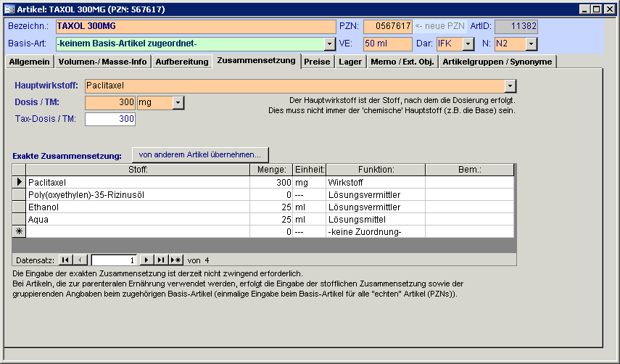
Task: Open the Memo / Ext. Obj. tab
Action: point(402,62)
